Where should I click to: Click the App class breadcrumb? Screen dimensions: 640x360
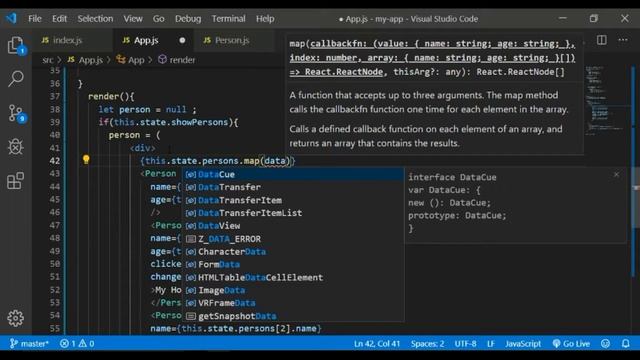click(x=131, y=60)
